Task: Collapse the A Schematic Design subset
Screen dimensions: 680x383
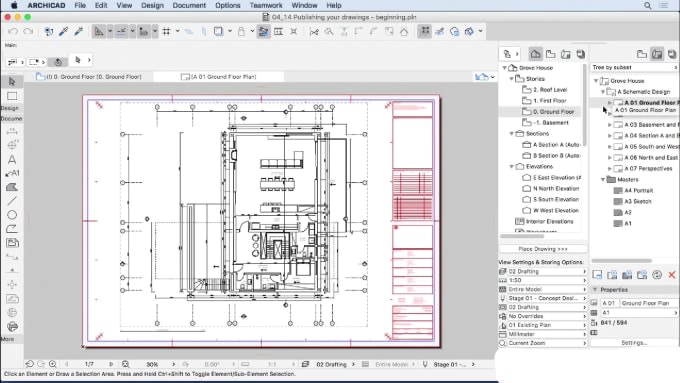Action: click(603, 92)
